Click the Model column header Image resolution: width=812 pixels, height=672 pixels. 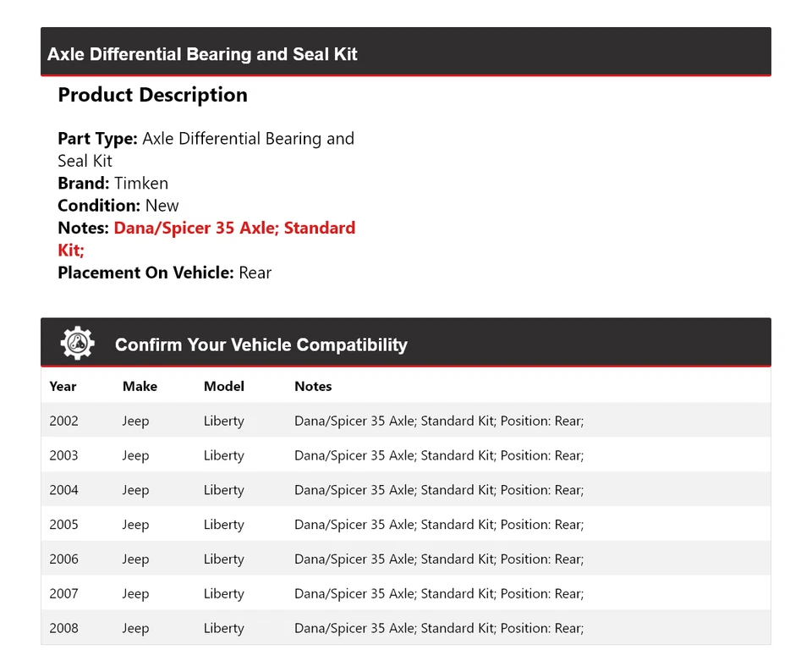pyautogui.click(x=223, y=386)
